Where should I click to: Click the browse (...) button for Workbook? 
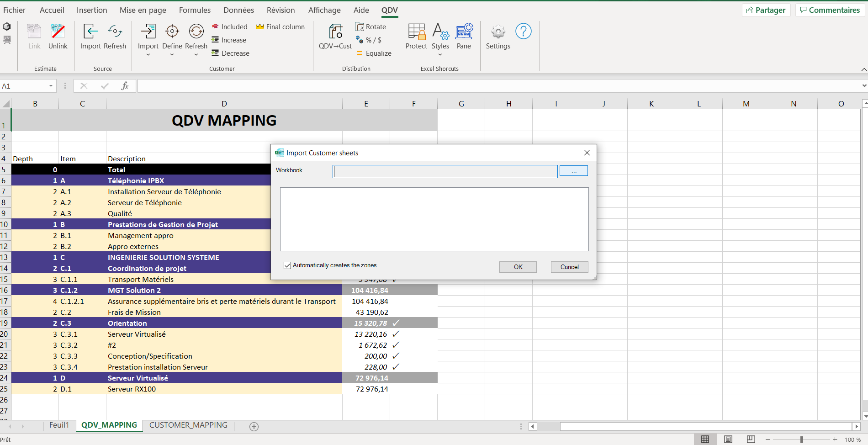point(574,171)
